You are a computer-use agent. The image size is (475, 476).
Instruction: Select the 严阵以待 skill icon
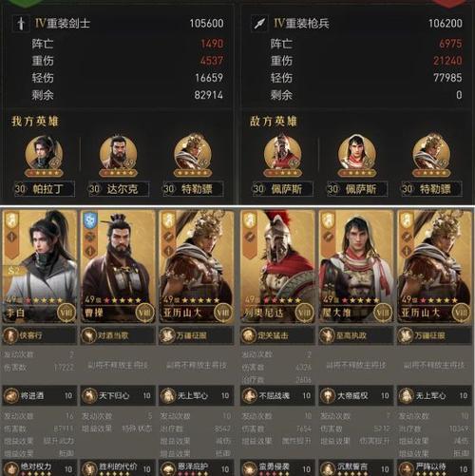pyautogui.click(x=406, y=468)
